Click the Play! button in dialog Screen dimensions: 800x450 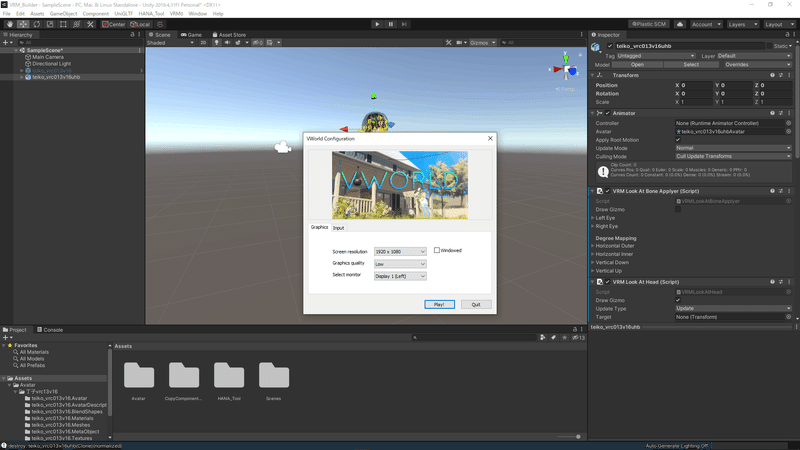pos(439,304)
